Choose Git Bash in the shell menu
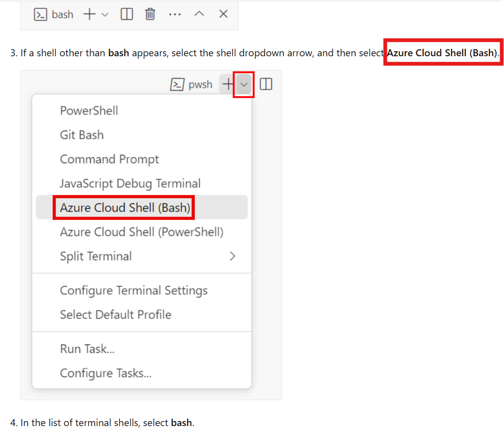Screen dimensions: 504x438 [x=142, y=135]
